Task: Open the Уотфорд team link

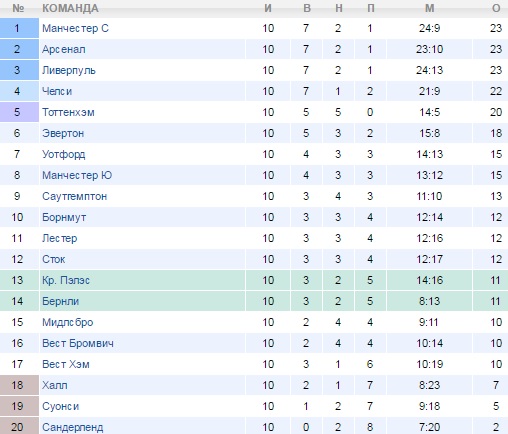Action: 63,154
